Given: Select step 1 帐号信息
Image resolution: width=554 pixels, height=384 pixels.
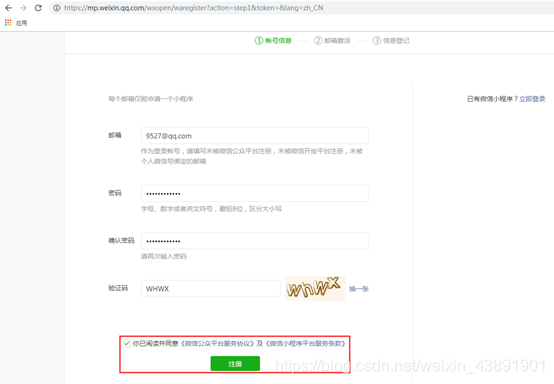Looking at the screenshot, I should point(273,41).
